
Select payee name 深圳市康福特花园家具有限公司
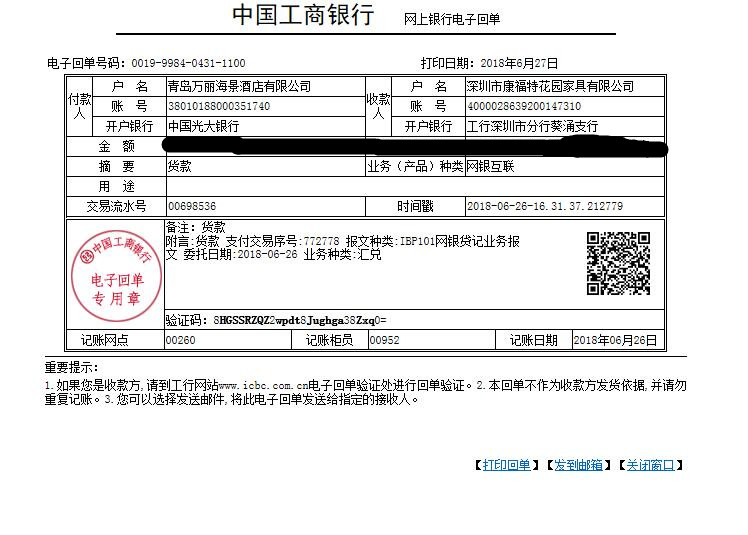550,86
